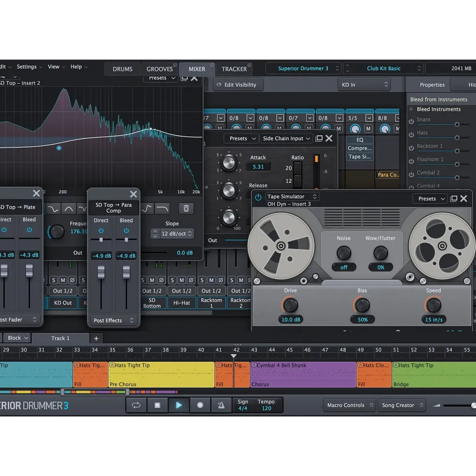Toggle Tape Simulator effect power
This screenshot has height=476, width=476.
(258, 197)
